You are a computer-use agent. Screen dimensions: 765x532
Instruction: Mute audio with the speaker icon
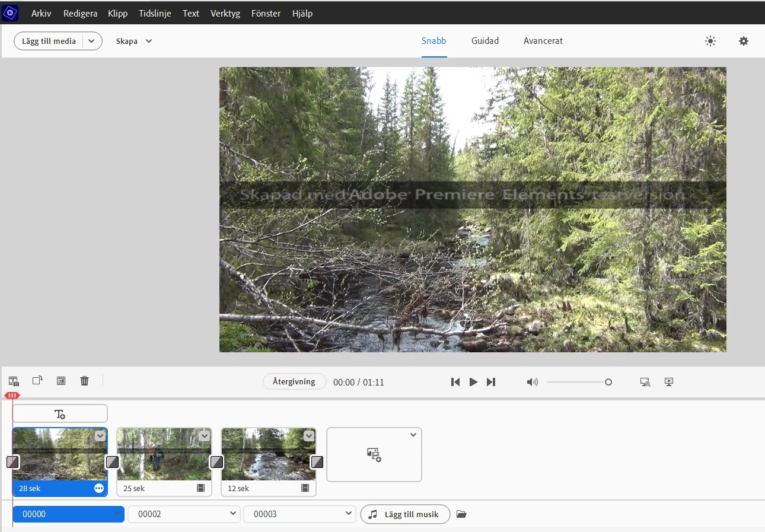click(x=533, y=382)
